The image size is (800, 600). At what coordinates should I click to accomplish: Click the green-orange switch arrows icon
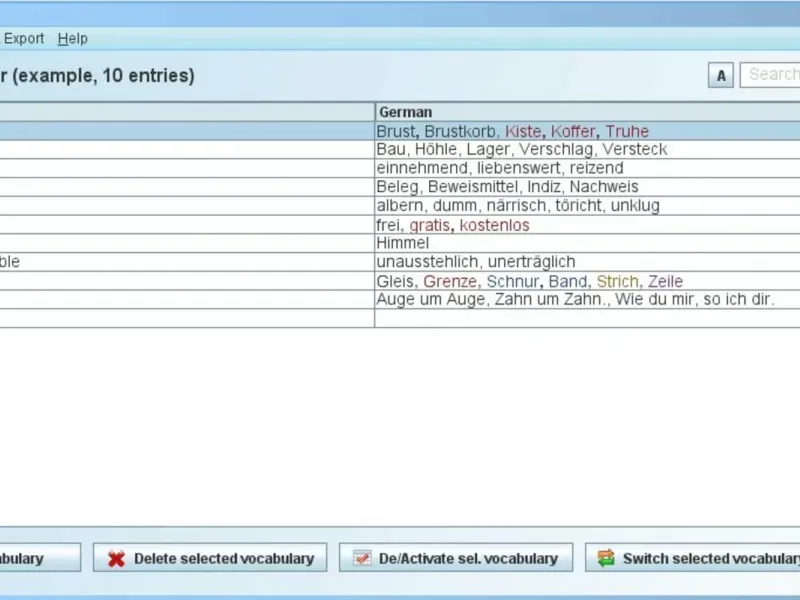[x=606, y=558]
